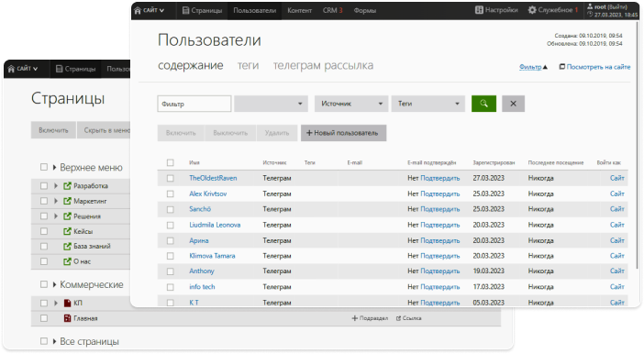Image resolution: width=644 pixels, height=354 pixels.
Task: Click the Разработка page link icon
Action: pos(67,186)
